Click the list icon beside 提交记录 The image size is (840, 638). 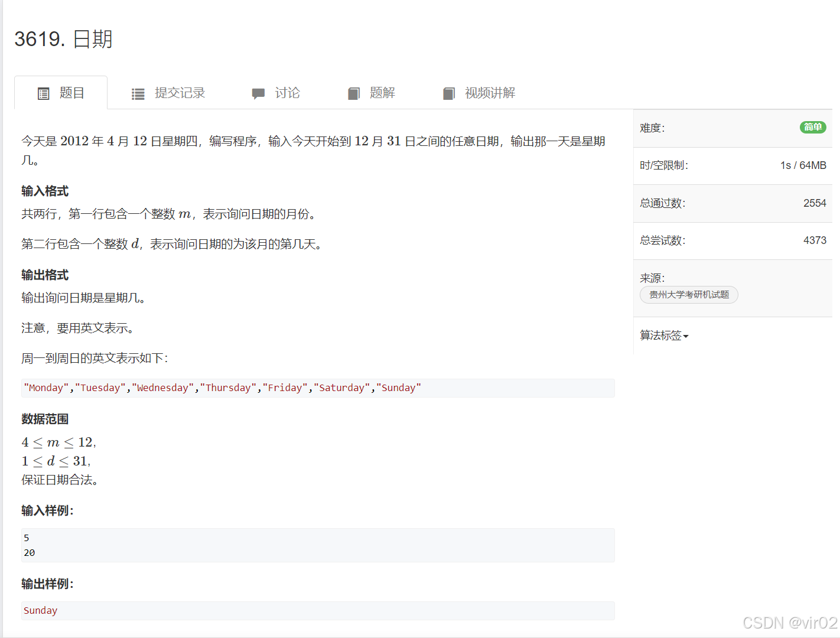point(138,93)
